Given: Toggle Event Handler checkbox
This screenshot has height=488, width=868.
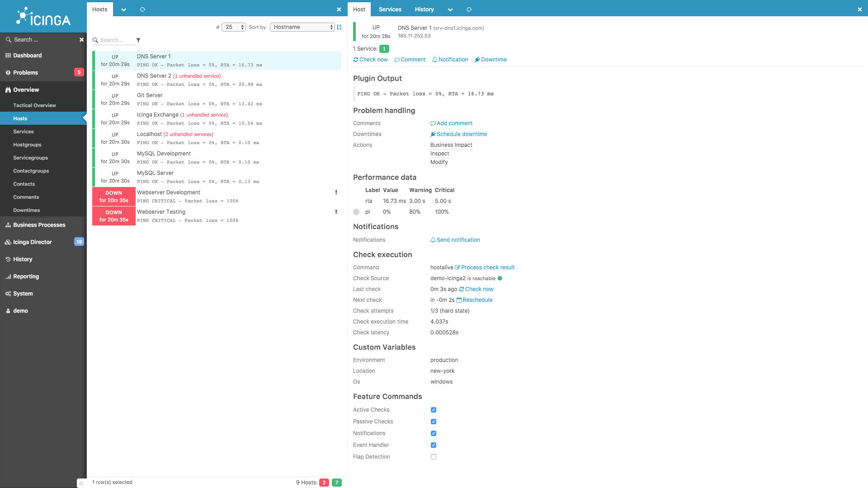Looking at the screenshot, I should click(x=434, y=445).
